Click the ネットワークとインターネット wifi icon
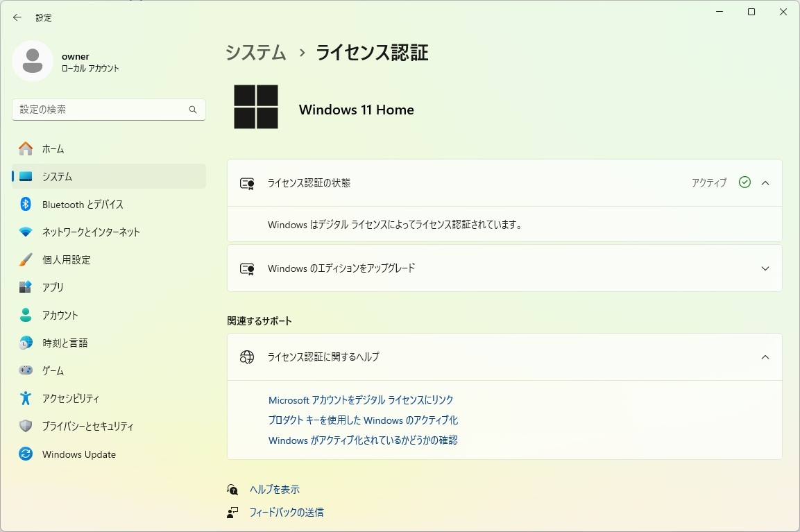Image resolution: width=800 pixels, height=532 pixels. (26, 232)
